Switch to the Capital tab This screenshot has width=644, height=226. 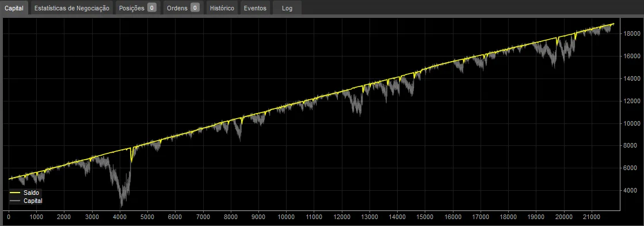(14, 8)
